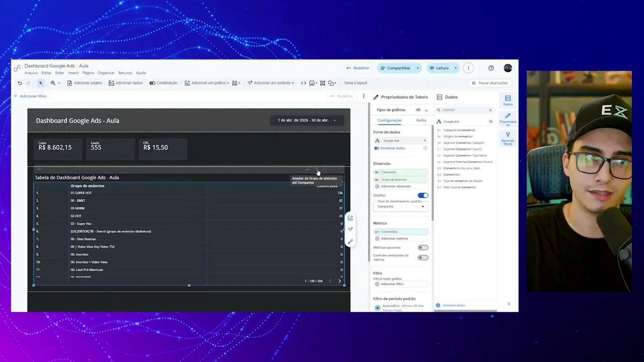Switch to the Estilo tab
Viewport: 644px width, 362px height.
(421, 120)
